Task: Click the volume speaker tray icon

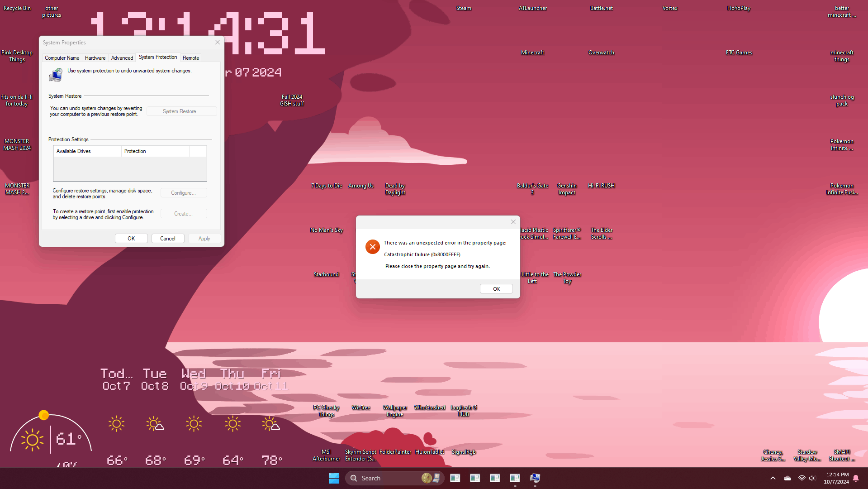Action: click(x=812, y=478)
